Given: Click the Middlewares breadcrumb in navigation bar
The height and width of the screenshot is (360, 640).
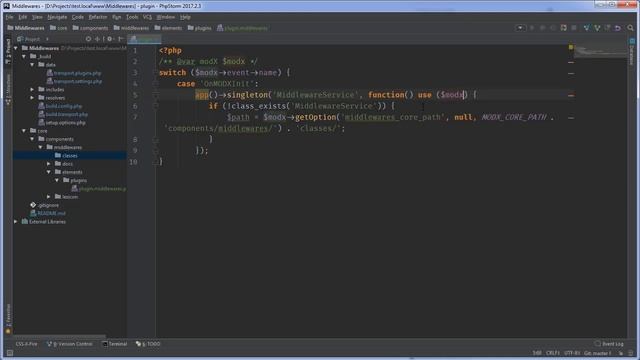Looking at the screenshot, I should 26,28.
